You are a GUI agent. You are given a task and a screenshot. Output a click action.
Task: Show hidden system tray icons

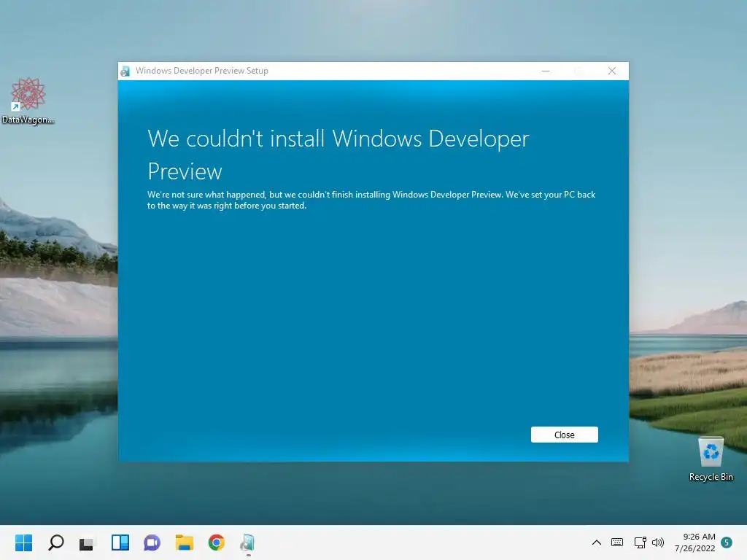click(597, 542)
